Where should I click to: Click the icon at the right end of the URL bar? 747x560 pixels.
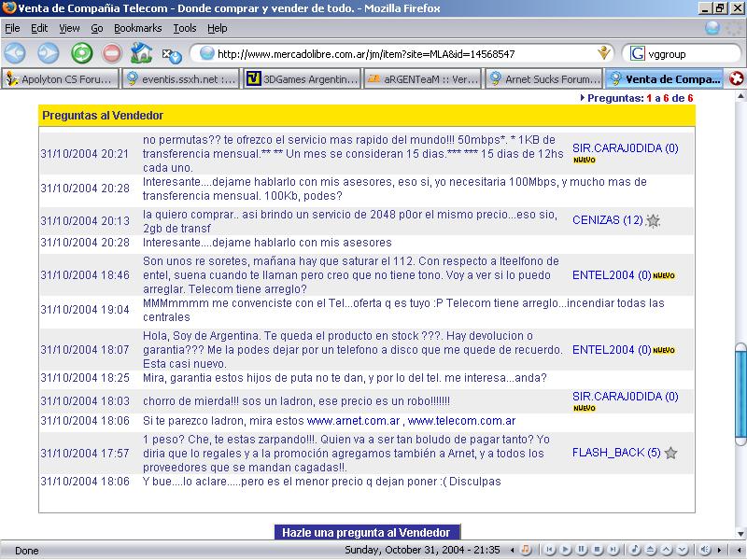604,52
